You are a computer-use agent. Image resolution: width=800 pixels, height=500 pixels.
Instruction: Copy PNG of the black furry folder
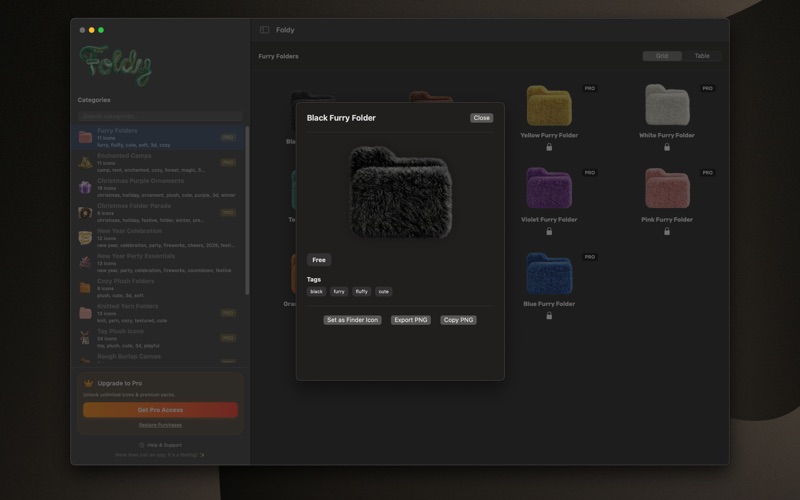point(458,320)
